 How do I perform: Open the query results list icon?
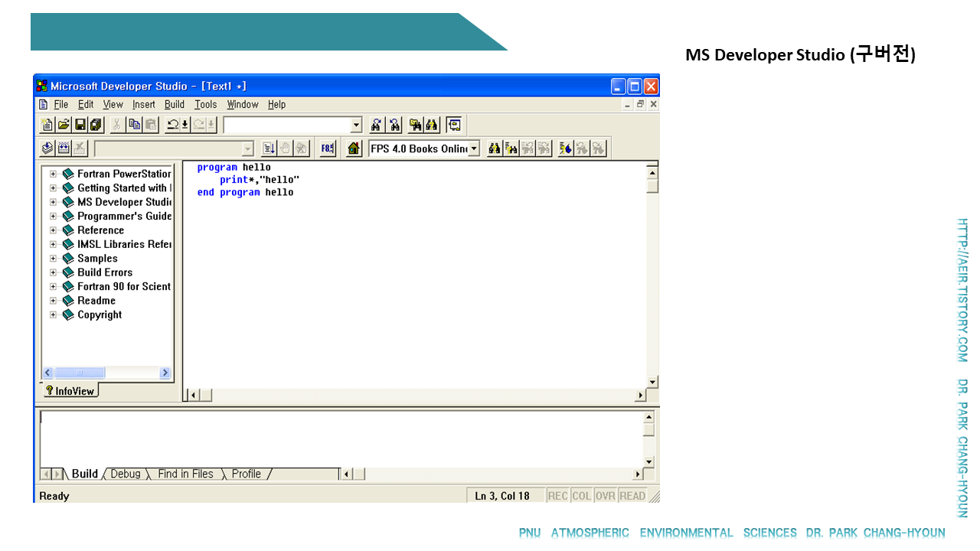click(511, 148)
